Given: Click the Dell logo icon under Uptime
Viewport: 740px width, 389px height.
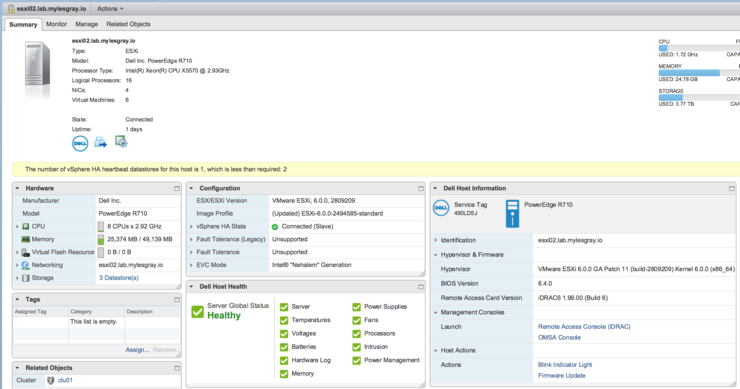Looking at the screenshot, I should click(x=80, y=143).
